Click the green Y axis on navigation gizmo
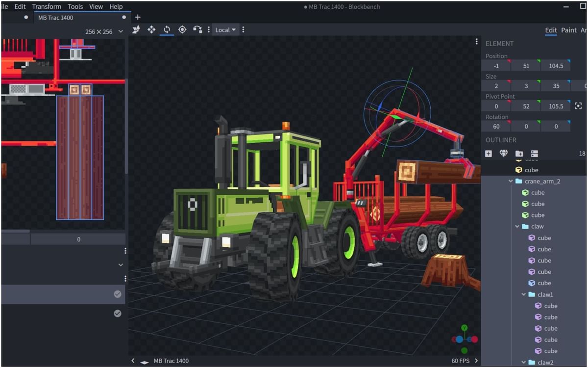This screenshot has height=368, width=588. pyautogui.click(x=464, y=328)
